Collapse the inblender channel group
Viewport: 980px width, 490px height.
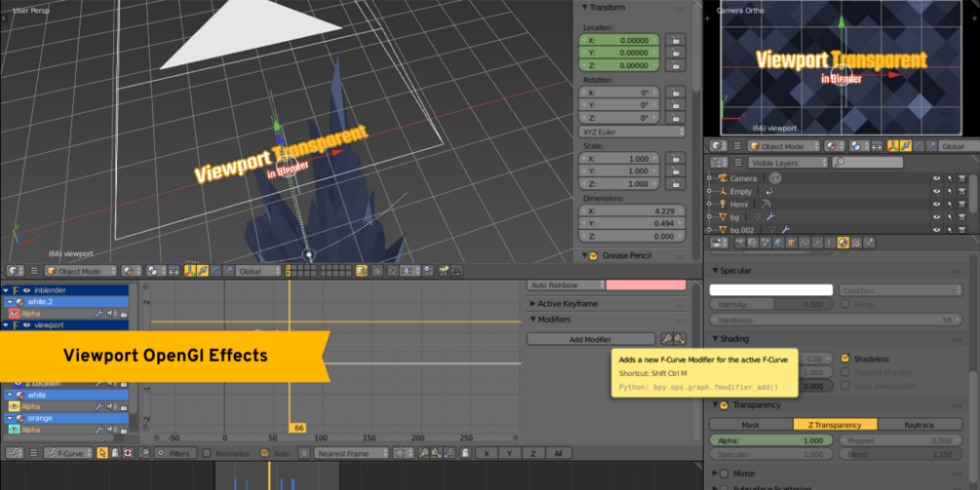[6, 290]
